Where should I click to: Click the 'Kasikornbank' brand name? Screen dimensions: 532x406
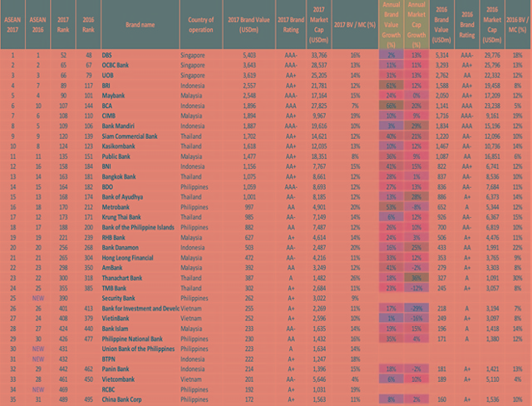(x=118, y=146)
